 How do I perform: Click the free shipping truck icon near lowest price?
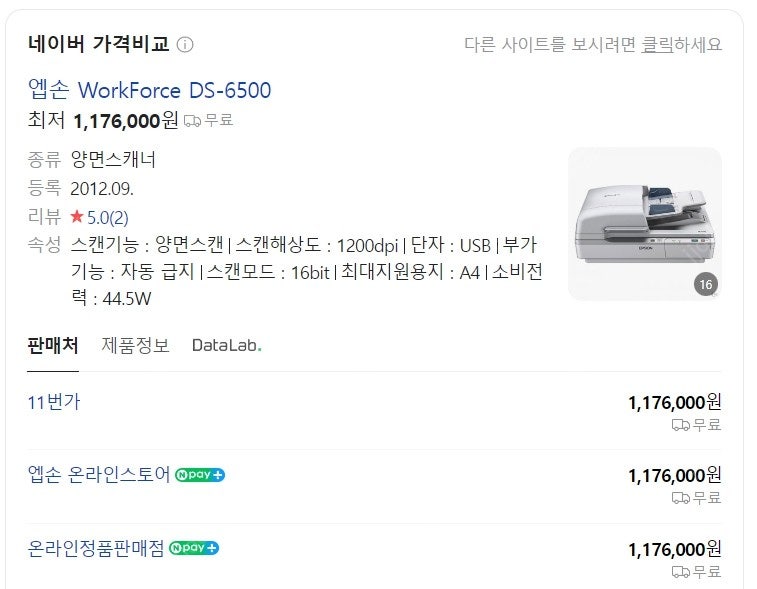192,121
